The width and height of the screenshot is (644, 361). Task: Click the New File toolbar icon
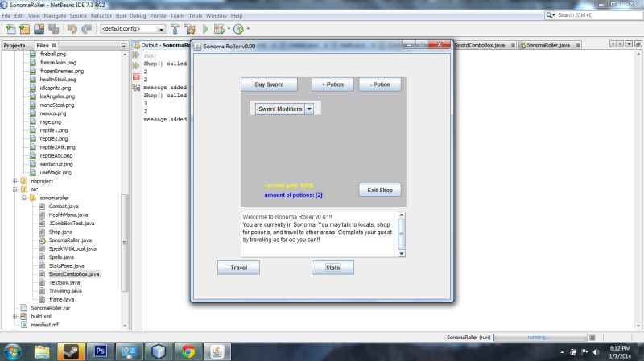point(10,29)
